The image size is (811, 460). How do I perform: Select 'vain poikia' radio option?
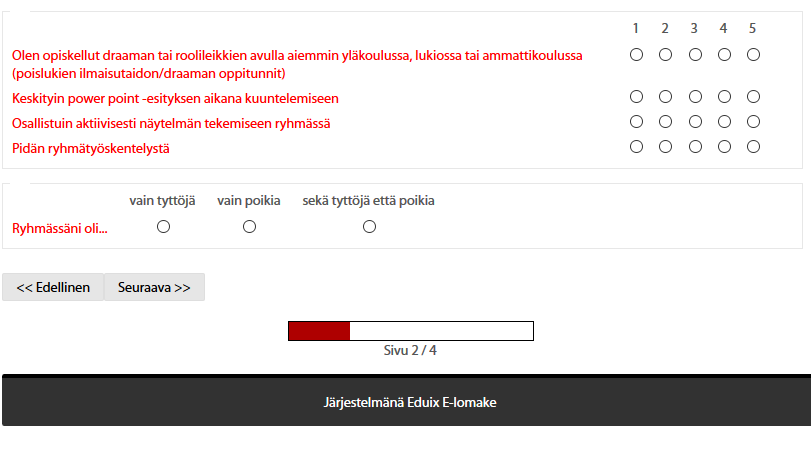[249, 227]
